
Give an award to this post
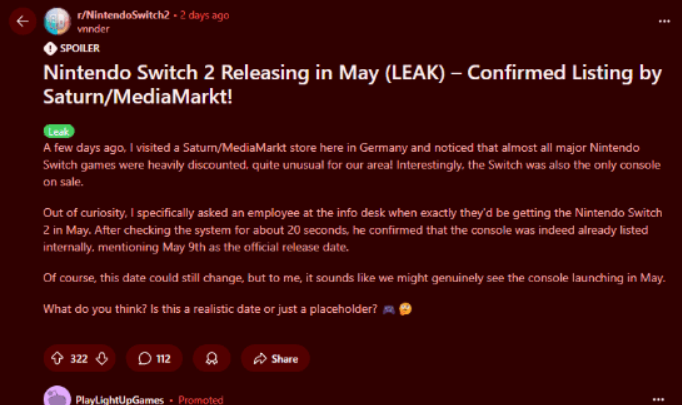coord(212,358)
